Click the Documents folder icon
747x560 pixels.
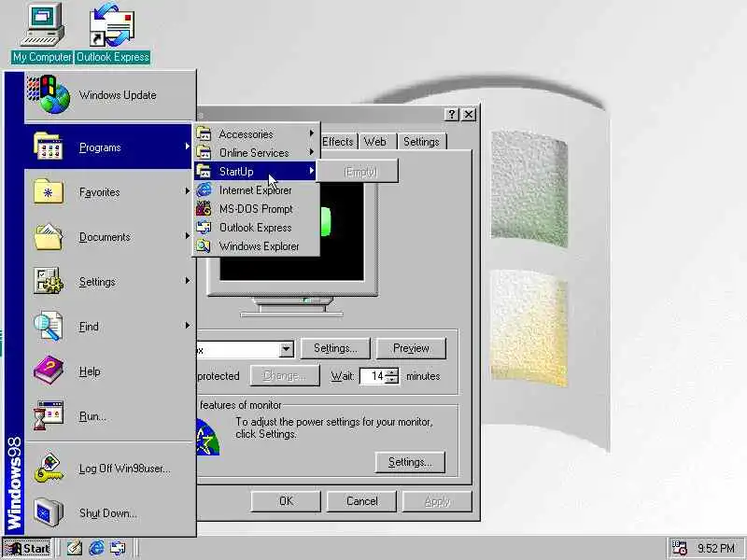point(49,237)
